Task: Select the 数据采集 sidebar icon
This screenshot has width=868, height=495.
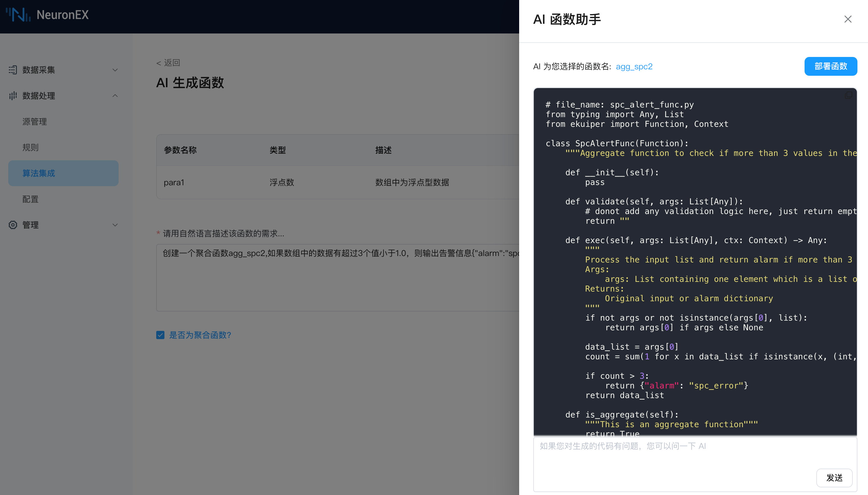Action: 13,70
